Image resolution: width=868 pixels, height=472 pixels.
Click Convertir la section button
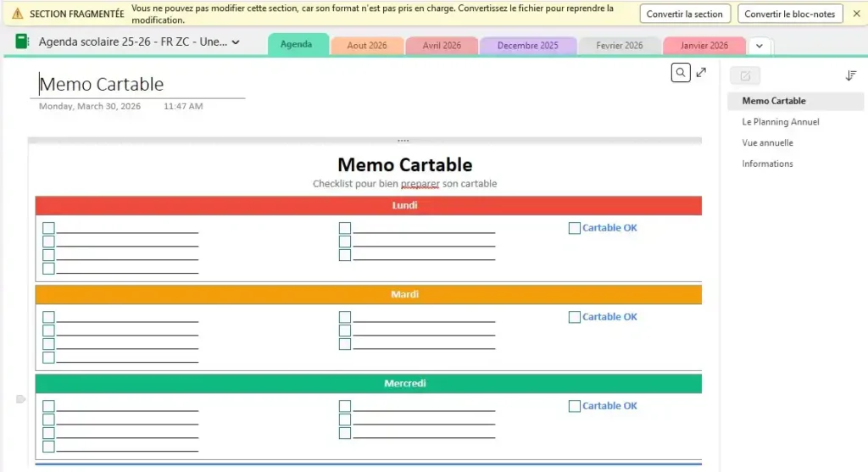coord(685,14)
